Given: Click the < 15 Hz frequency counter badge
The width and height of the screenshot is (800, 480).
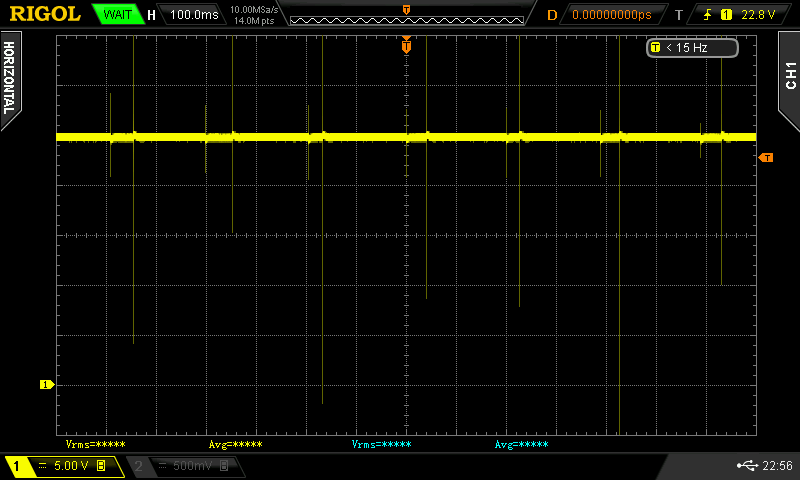Looking at the screenshot, I should (x=692, y=47).
